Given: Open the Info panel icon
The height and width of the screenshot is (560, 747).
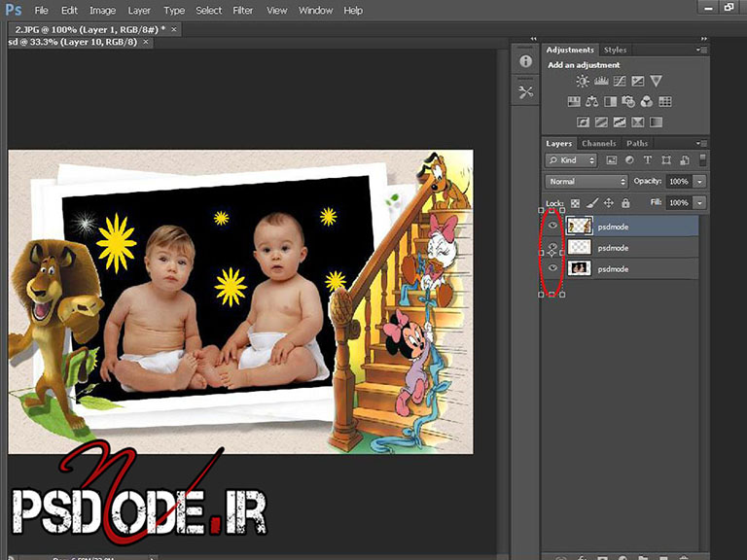Looking at the screenshot, I should click(x=525, y=61).
